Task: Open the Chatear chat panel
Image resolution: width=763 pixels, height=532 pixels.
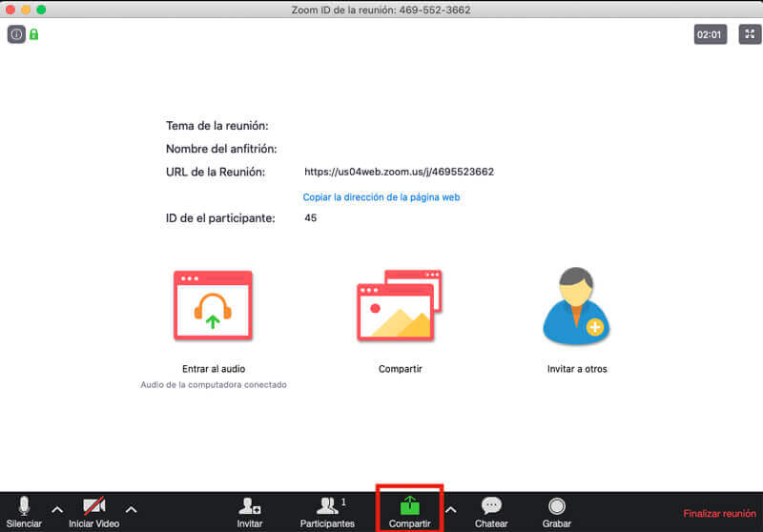Action: (491, 512)
